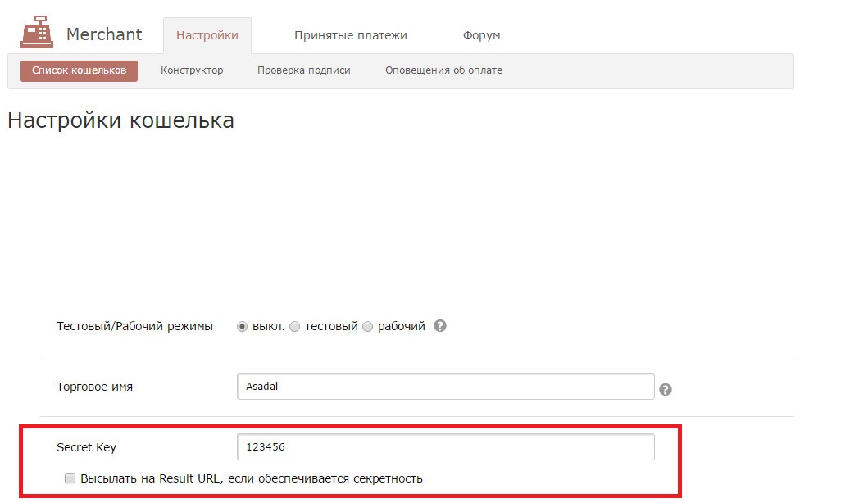Click the 'Тестовый/Рабочий режимы' label

(x=134, y=327)
